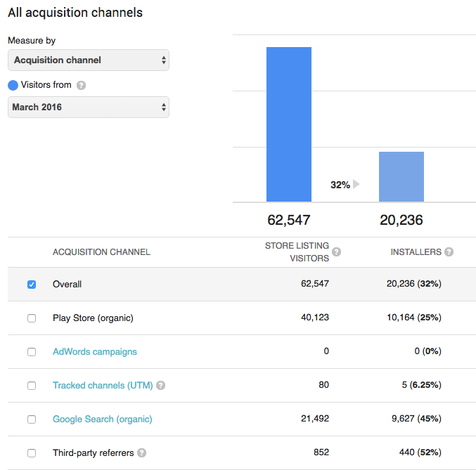
Task: Click help icon next to Installers header
Action: tap(449, 252)
